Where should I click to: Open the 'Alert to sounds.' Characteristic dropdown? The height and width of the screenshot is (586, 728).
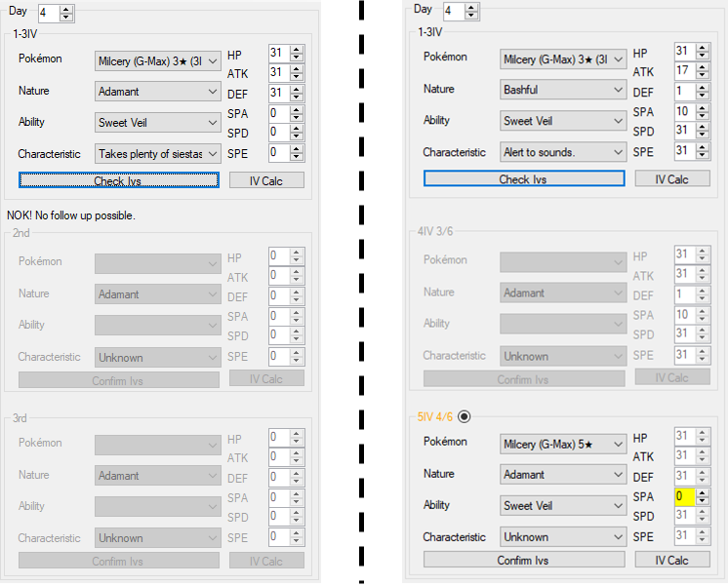pos(562,152)
